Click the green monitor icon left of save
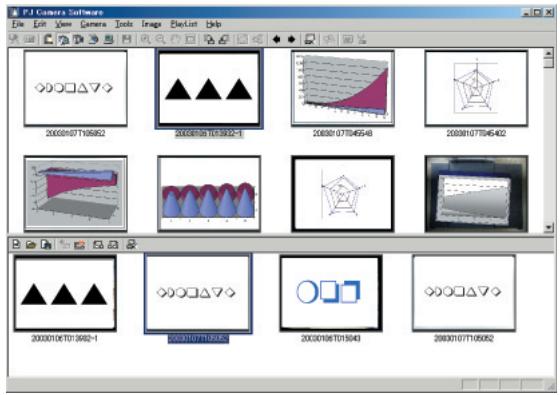The height and width of the screenshot is (395, 560). (108, 39)
